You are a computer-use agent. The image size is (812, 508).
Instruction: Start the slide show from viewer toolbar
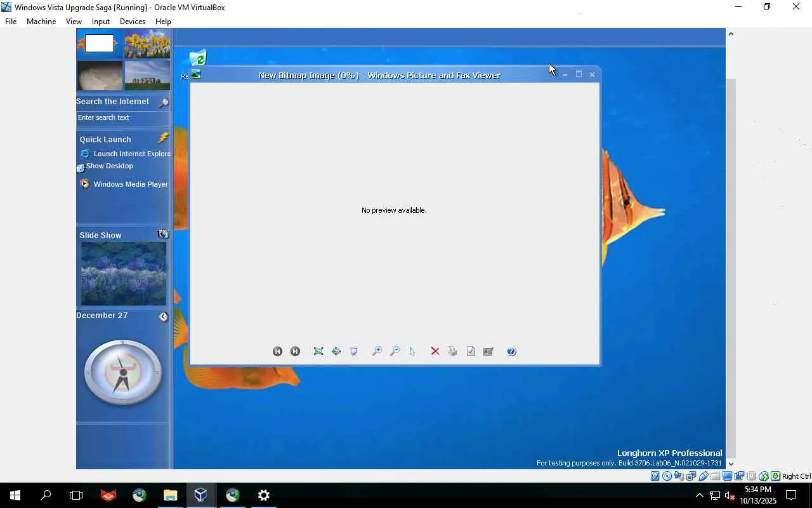click(354, 351)
